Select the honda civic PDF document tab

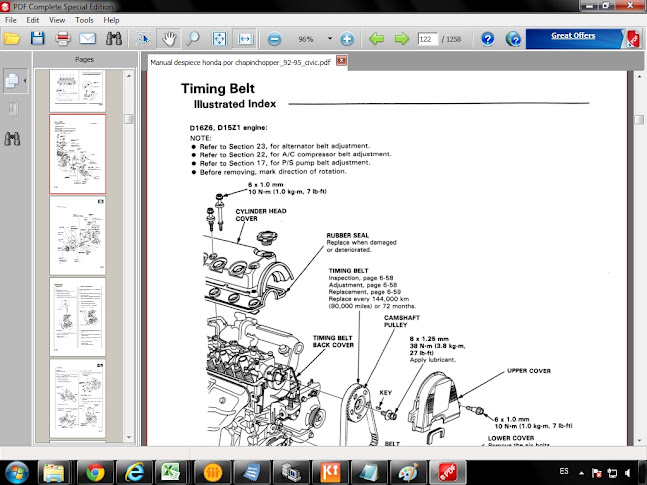[x=240, y=62]
